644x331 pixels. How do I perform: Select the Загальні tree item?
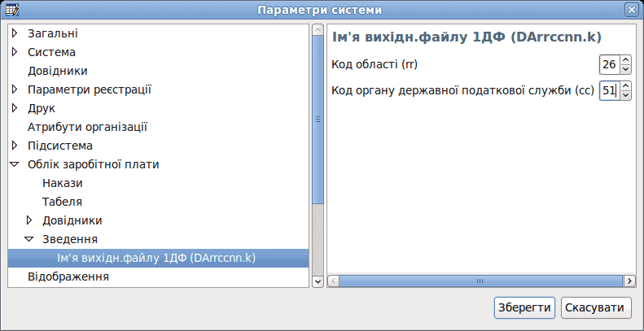click(x=53, y=33)
